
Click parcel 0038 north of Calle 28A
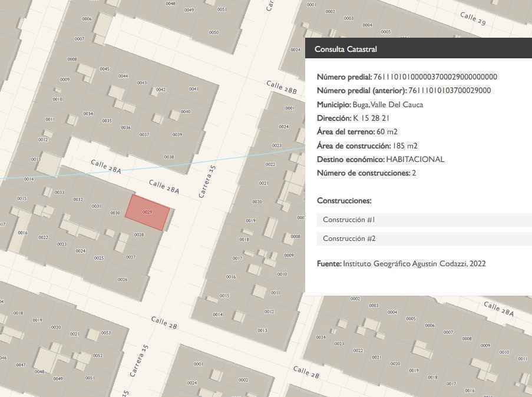click(x=169, y=157)
